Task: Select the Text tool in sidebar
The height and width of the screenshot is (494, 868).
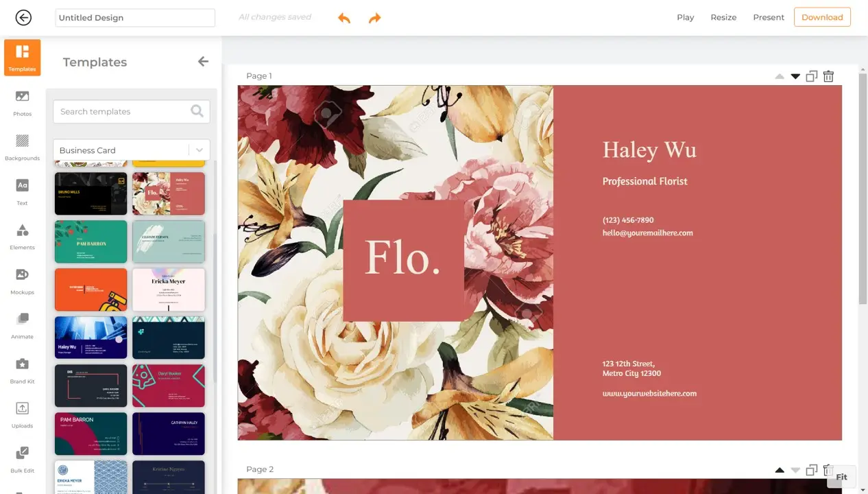Action: pyautogui.click(x=22, y=191)
